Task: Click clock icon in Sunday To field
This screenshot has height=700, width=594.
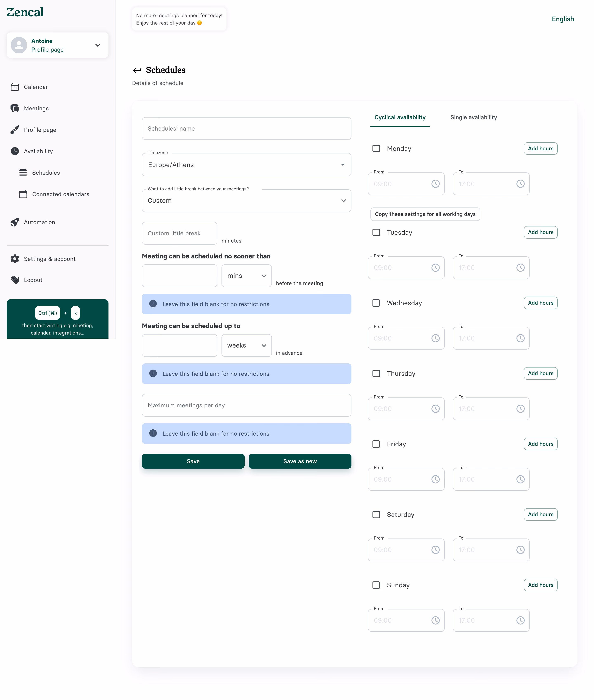Action: pos(520,621)
